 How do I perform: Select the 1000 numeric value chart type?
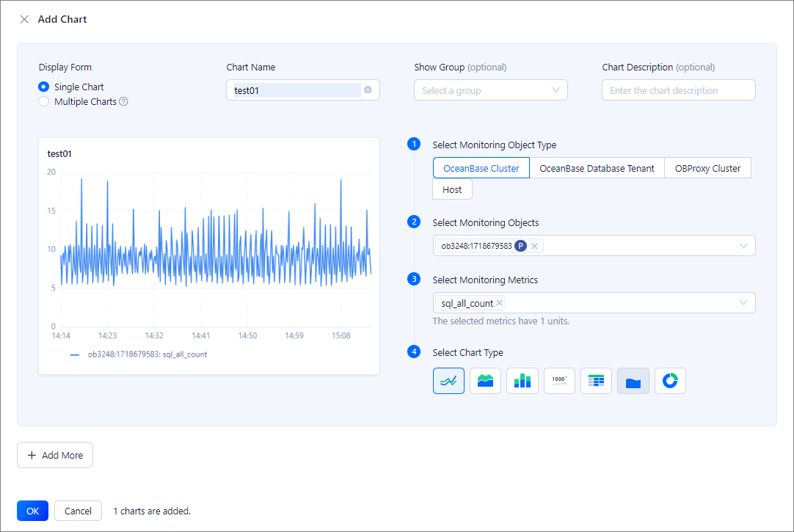(559, 381)
